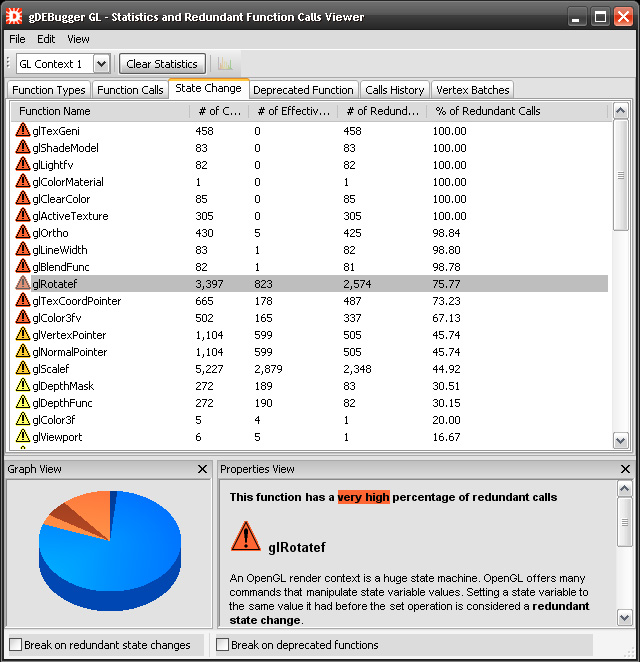Click the gDEBugger application logo icon

click(x=14, y=16)
